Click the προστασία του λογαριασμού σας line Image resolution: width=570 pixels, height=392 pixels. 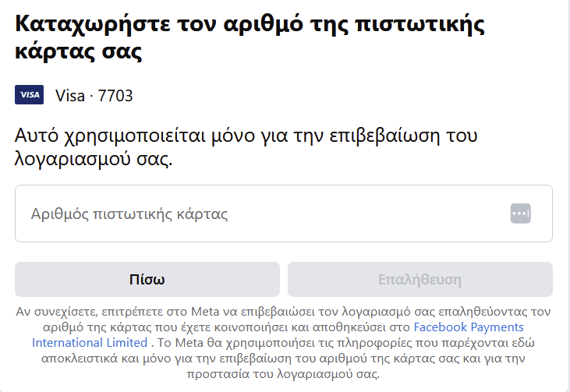point(283,374)
